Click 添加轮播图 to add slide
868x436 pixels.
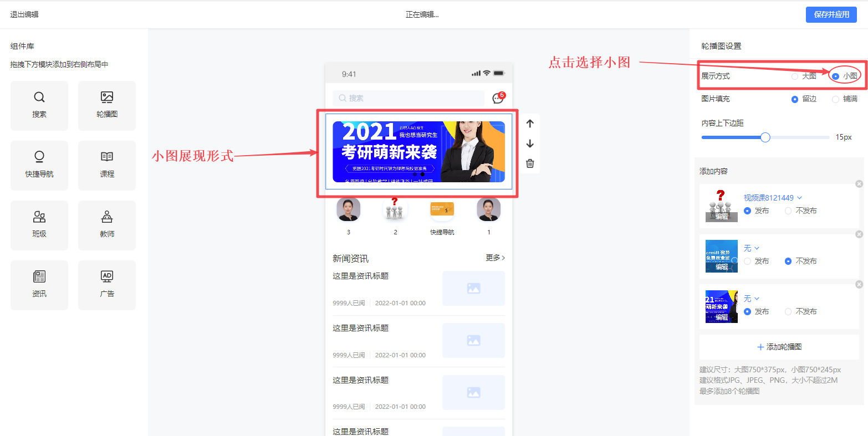point(779,347)
